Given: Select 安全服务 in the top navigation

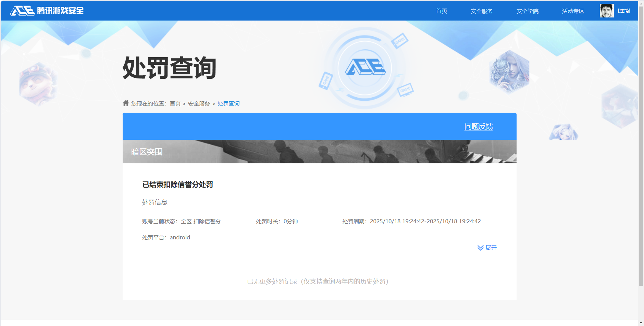Looking at the screenshot, I should (481, 11).
